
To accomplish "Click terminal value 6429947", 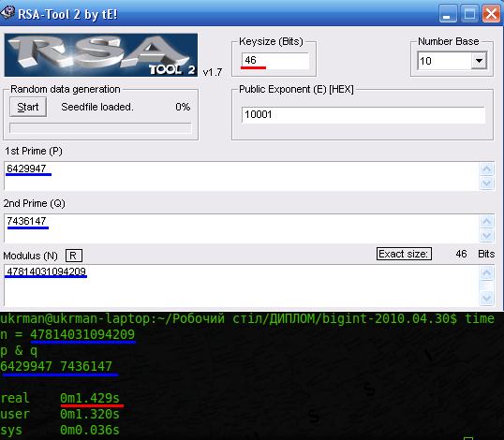I will pos(26,366).
